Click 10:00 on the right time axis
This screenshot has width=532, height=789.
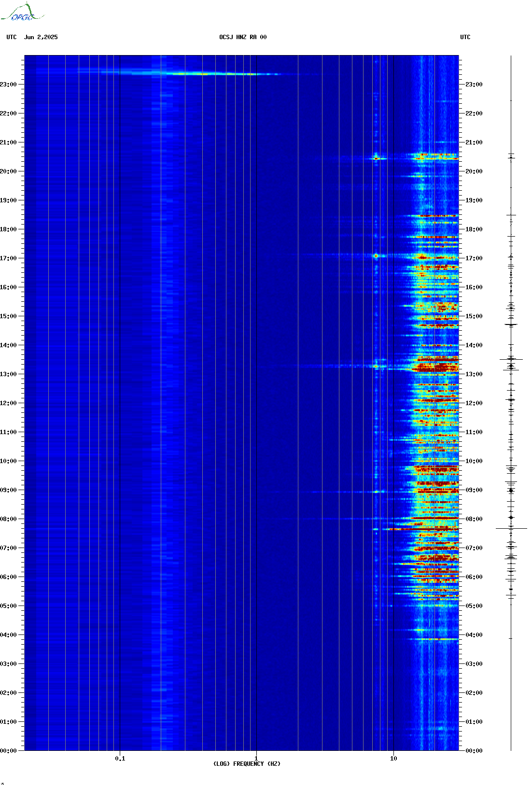[x=474, y=461]
